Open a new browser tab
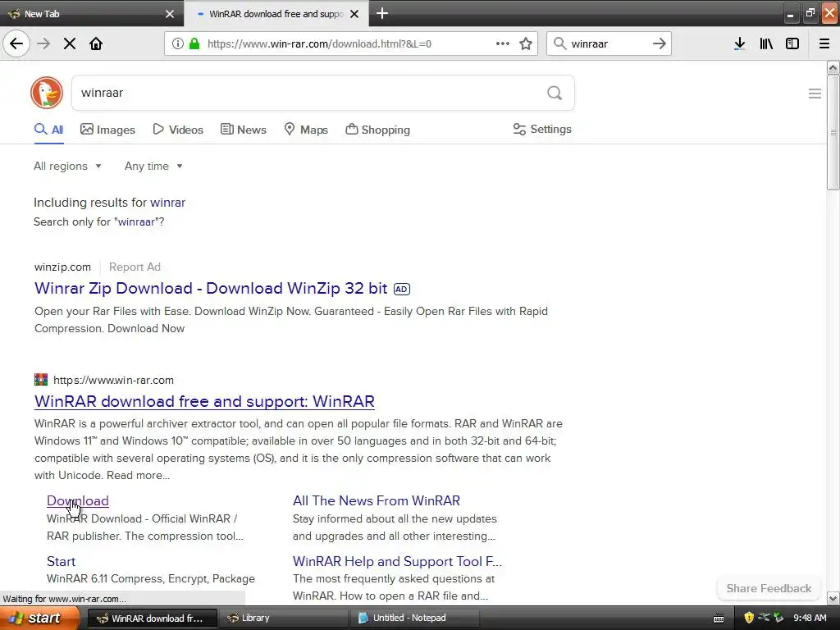The height and width of the screenshot is (630, 840). point(382,13)
